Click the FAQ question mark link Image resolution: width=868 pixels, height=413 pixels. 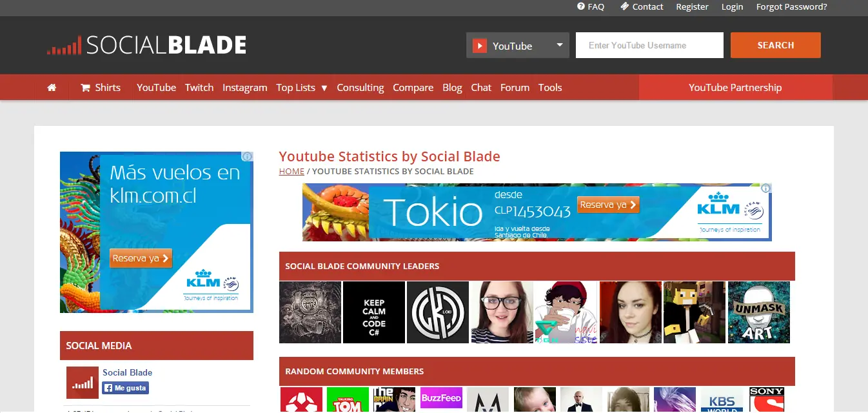point(591,6)
